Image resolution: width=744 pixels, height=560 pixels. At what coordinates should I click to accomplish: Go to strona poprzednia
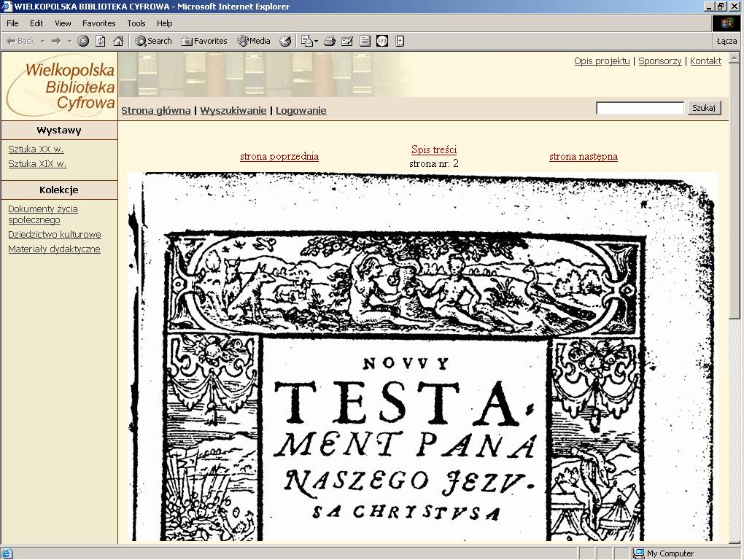[x=279, y=157]
